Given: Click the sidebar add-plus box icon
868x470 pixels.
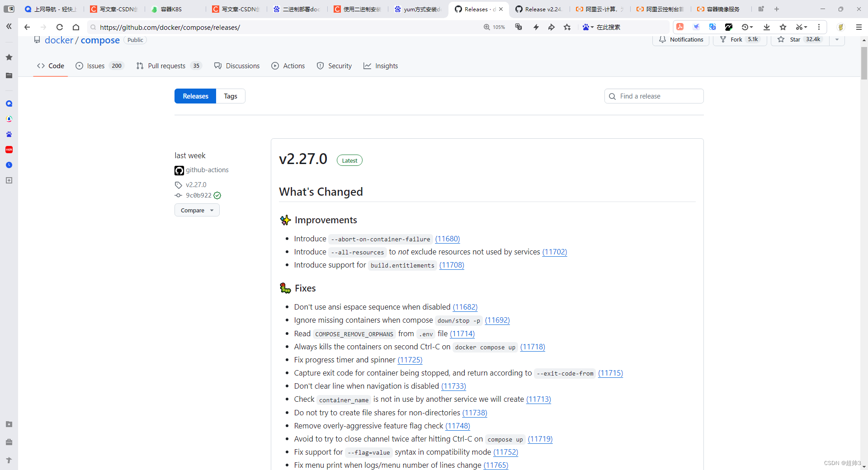Looking at the screenshot, I should pyautogui.click(x=9, y=180).
